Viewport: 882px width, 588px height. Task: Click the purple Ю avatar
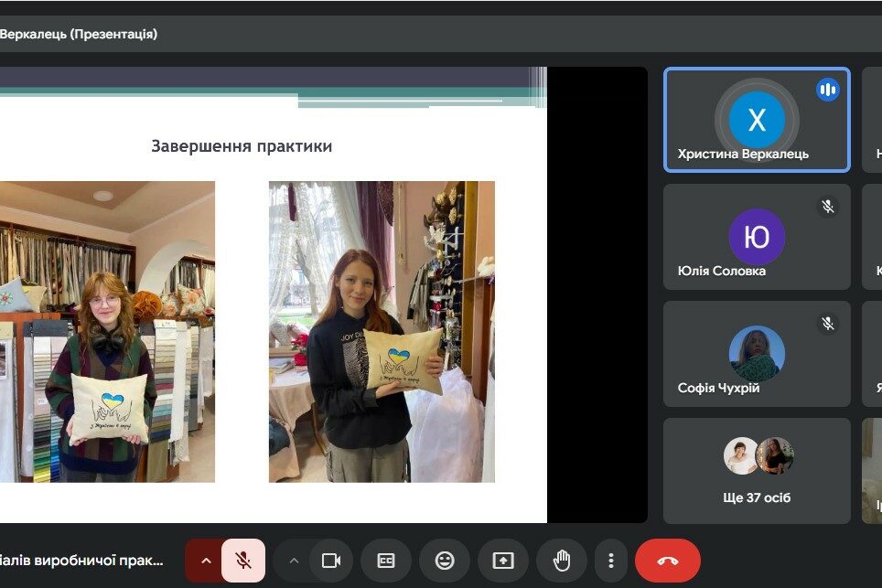pyautogui.click(x=757, y=237)
